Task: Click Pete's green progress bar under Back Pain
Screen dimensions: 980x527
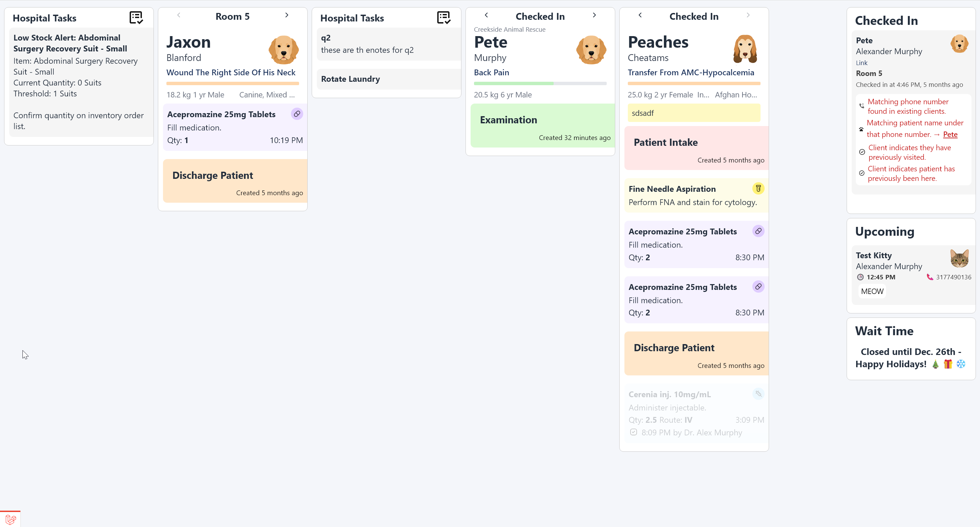Action: pos(540,83)
